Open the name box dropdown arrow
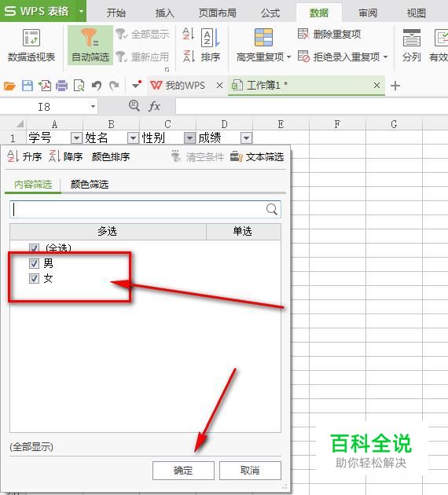 93,107
